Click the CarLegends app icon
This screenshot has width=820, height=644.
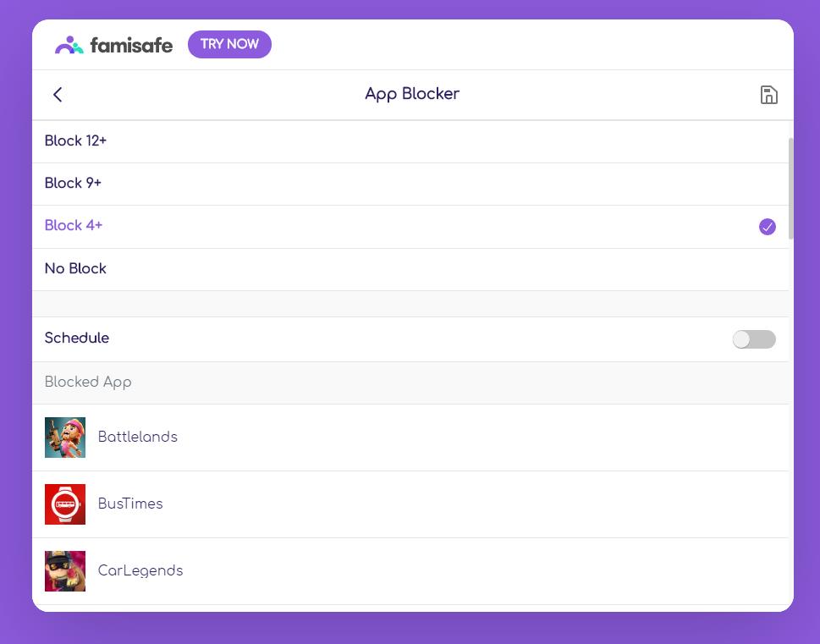point(65,571)
